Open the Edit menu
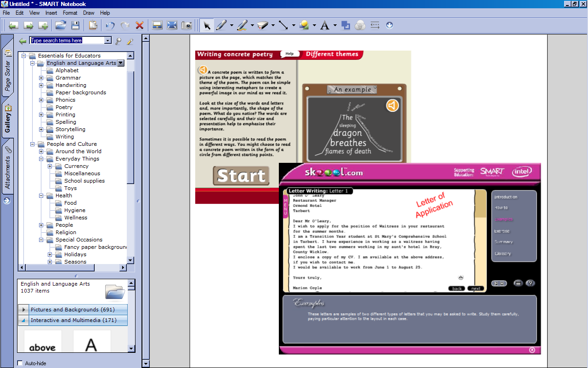Screen dimensions: 588x368 coord(20,13)
